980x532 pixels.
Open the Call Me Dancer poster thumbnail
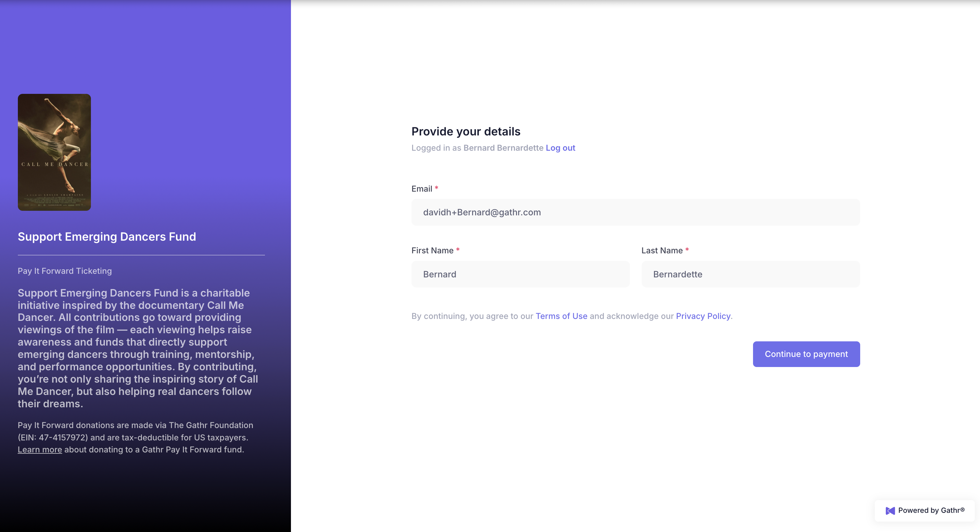click(55, 152)
